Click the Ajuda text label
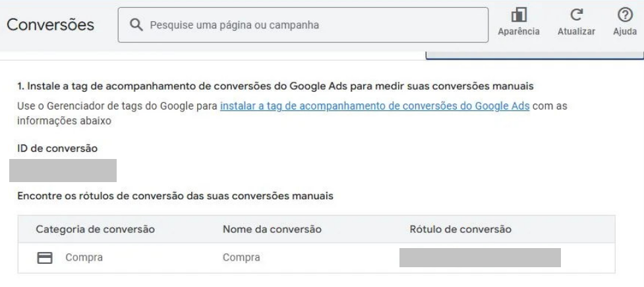 (624, 32)
